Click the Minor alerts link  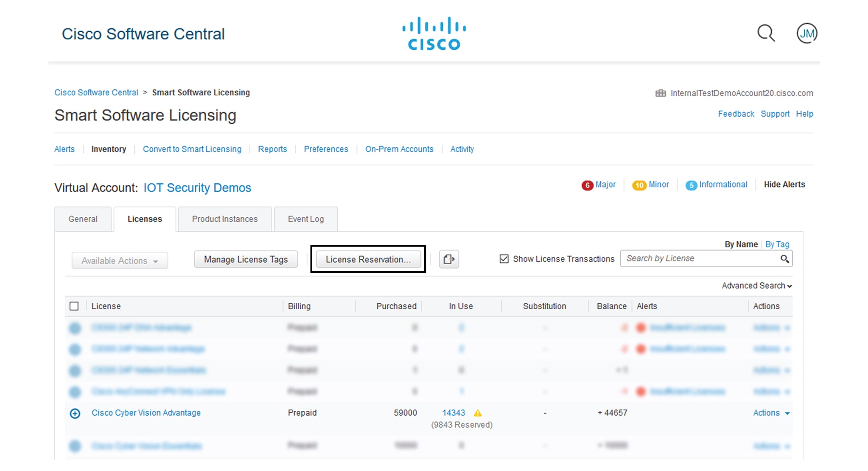click(659, 185)
